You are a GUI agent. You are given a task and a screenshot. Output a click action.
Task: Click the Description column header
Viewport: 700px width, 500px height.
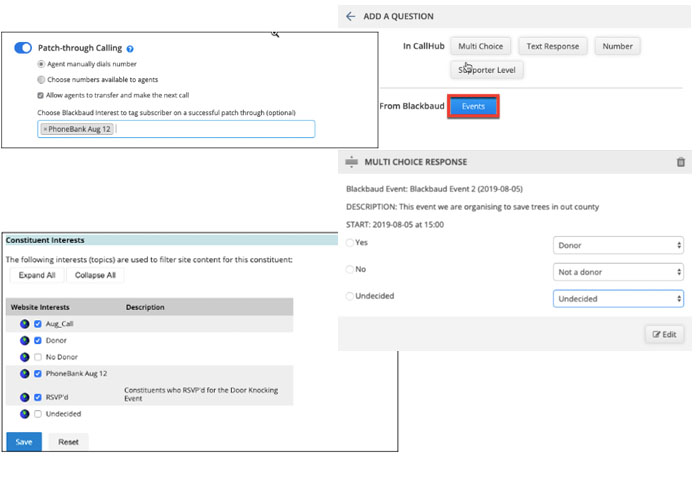pyautogui.click(x=145, y=307)
